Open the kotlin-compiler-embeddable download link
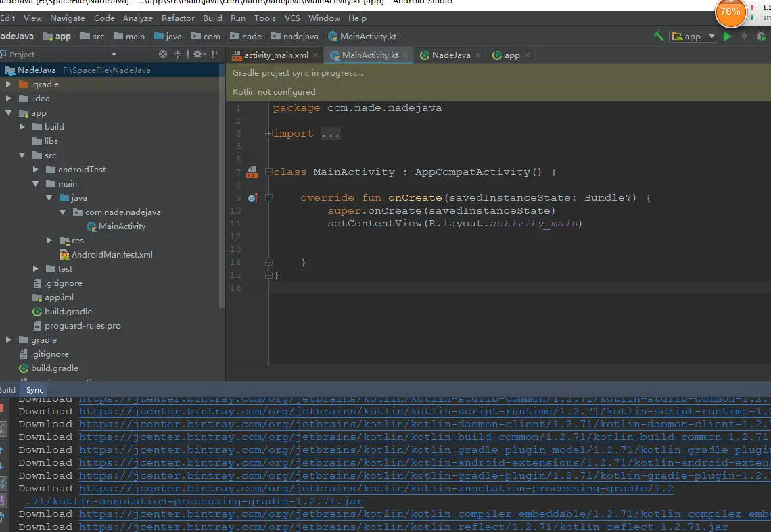Screen dimensions: 771x532 tap(425, 514)
